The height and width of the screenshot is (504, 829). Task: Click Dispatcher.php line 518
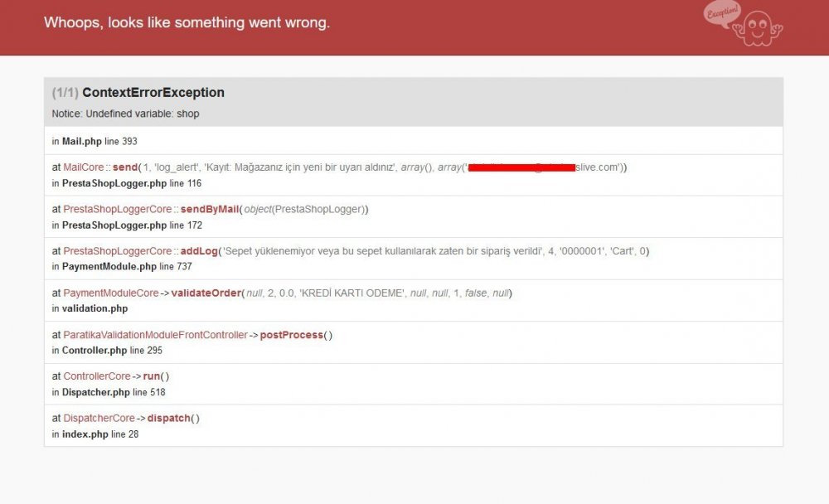pos(106,392)
